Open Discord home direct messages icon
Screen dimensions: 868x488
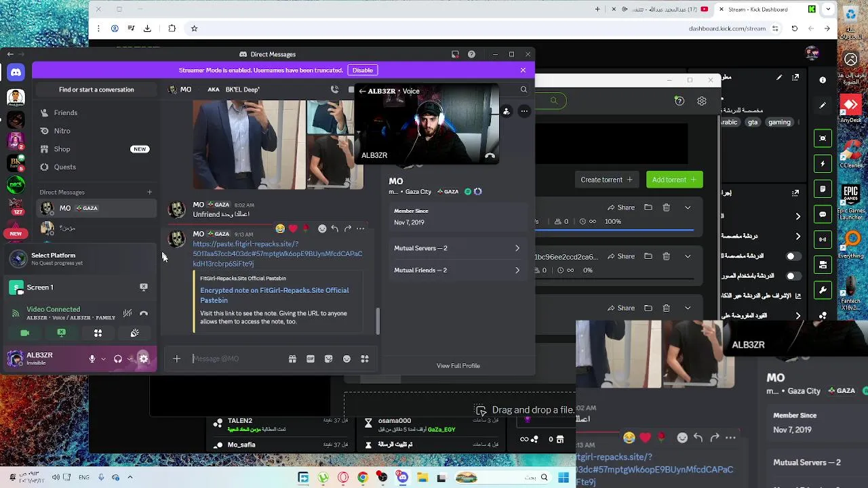click(16, 72)
